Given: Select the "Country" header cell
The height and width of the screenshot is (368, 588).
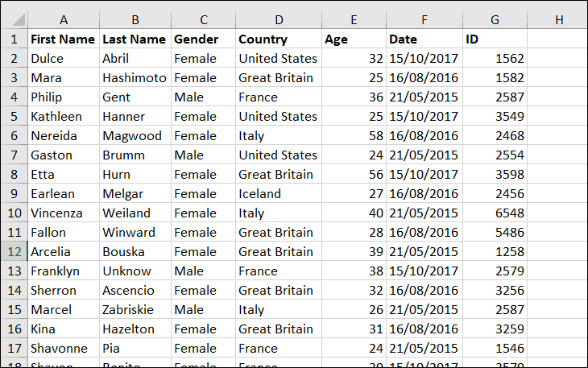Looking at the screenshot, I should tap(263, 39).
